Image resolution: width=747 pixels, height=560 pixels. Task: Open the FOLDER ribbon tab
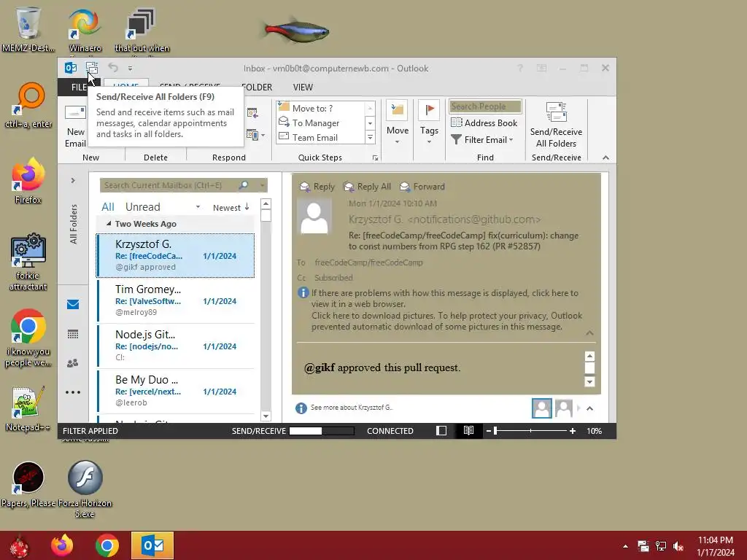[257, 87]
